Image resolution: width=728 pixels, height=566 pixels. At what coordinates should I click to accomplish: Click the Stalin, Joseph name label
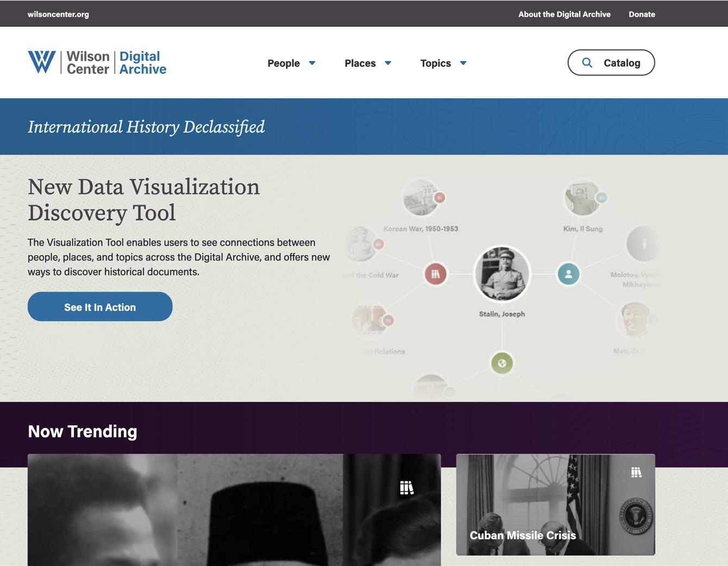[502, 314]
